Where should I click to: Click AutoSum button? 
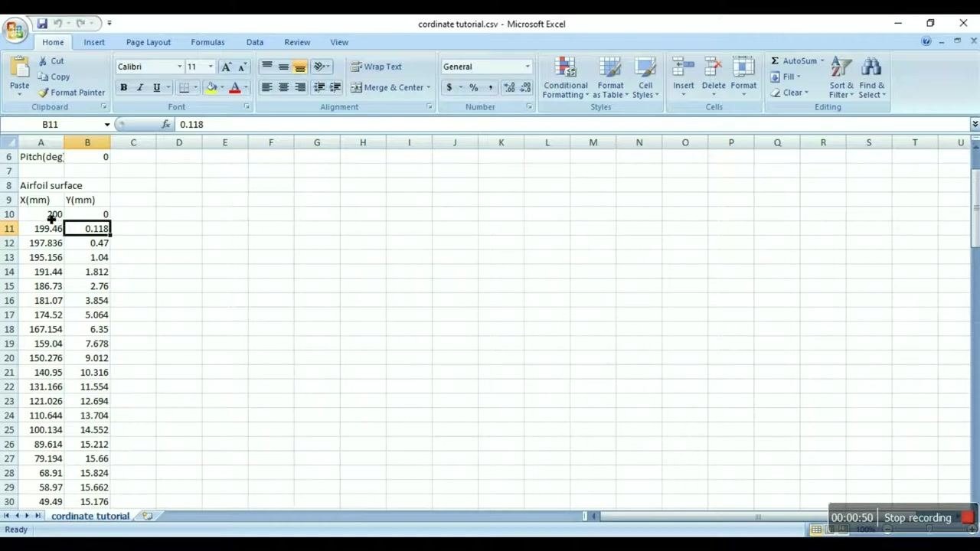(x=793, y=61)
